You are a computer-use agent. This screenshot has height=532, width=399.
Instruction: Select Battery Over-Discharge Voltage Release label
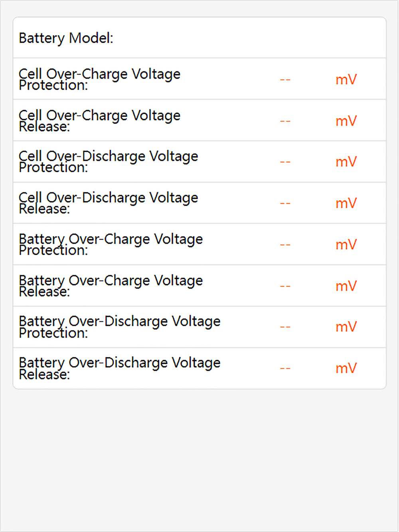[119, 368]
